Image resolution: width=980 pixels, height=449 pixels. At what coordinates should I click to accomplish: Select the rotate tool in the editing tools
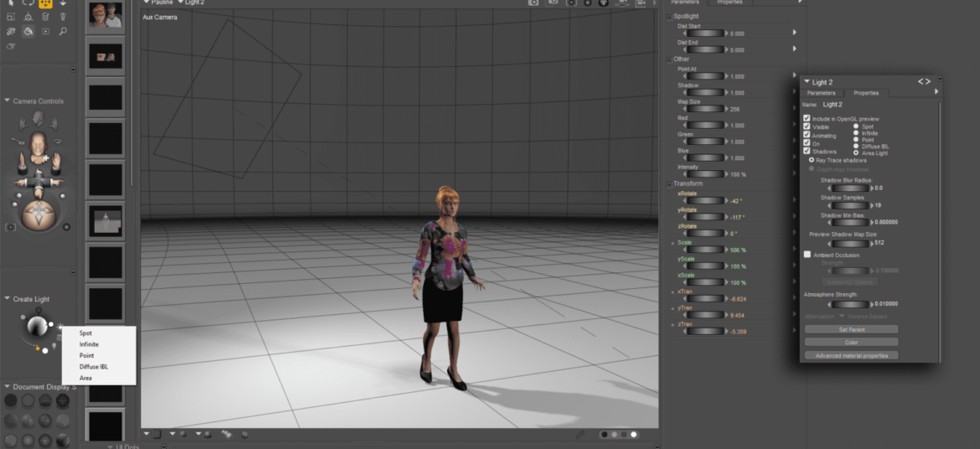pyautogui.click(x=28, y=3)
